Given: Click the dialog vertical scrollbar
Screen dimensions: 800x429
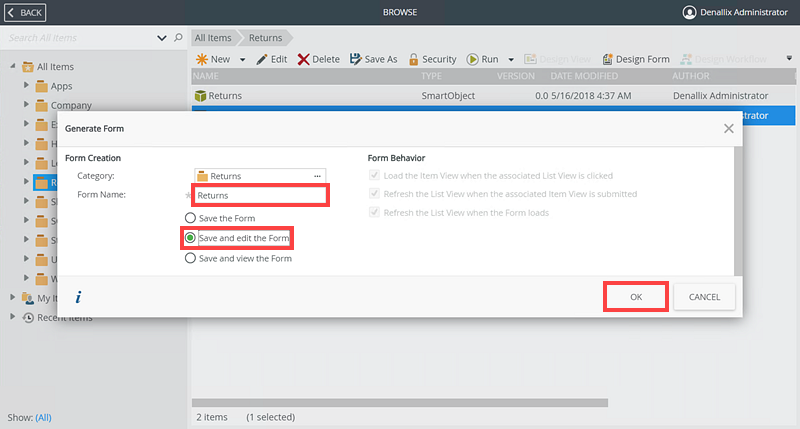Looking at the screenshot, I should tap(738, 211).
